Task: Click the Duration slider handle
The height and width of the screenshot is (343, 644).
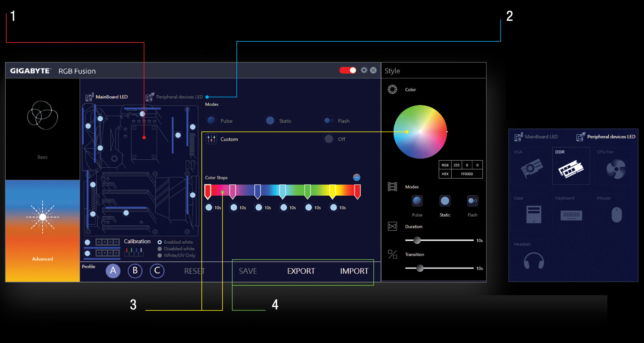Action: tap(417, 240)
